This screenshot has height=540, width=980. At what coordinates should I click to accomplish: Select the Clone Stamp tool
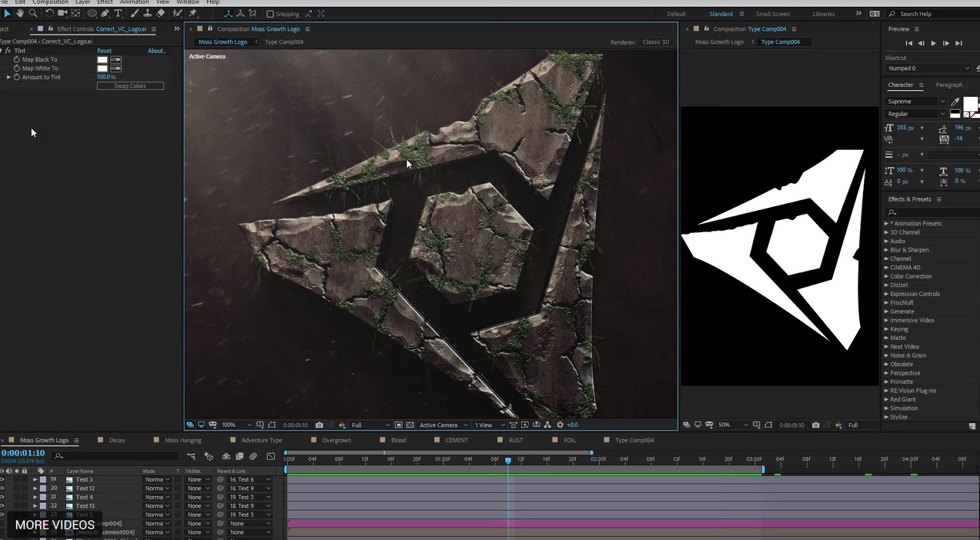coord(148,13)
